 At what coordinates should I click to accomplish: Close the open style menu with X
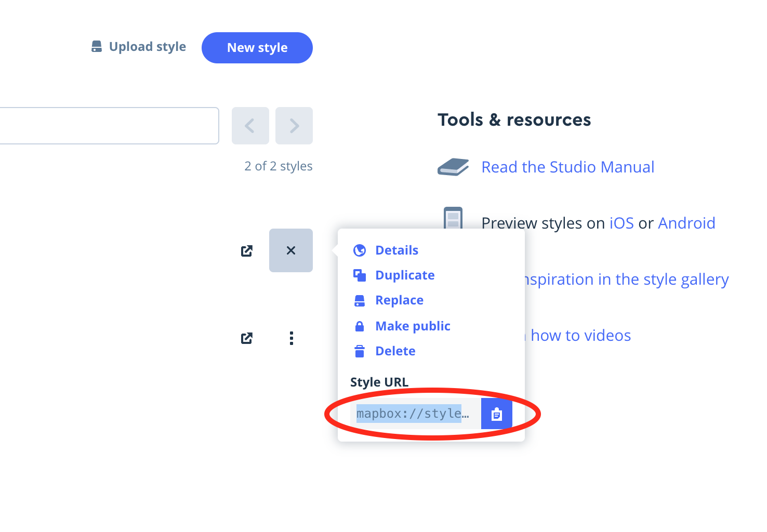(x=291, y=250)
